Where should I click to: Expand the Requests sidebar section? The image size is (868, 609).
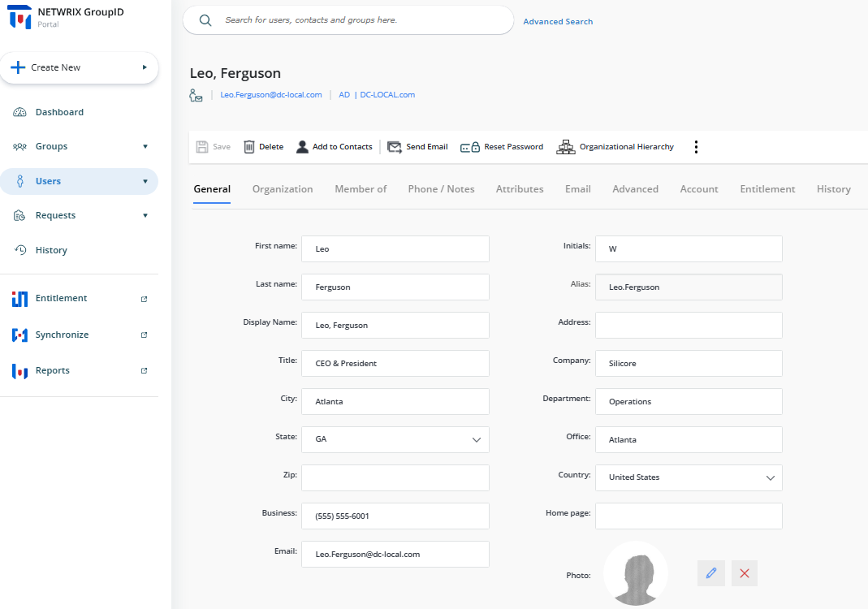click(79, 214)
